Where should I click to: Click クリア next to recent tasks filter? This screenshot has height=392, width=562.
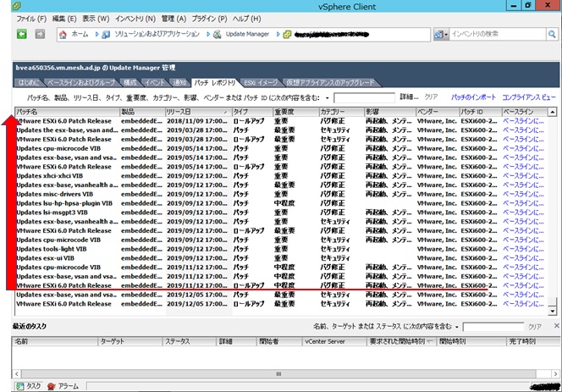tap(534, 327)
